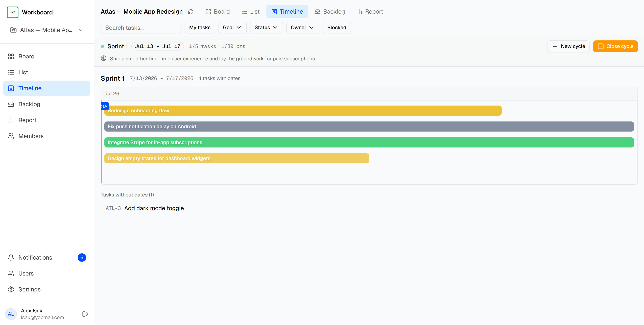Click the sprint goal target icon

click(x=104, y=59)
